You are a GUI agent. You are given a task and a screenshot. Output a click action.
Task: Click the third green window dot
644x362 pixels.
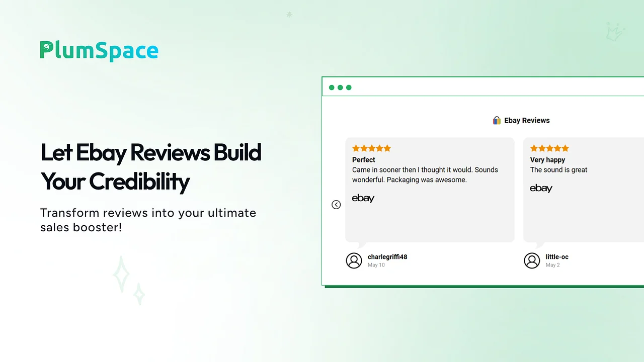349,87
